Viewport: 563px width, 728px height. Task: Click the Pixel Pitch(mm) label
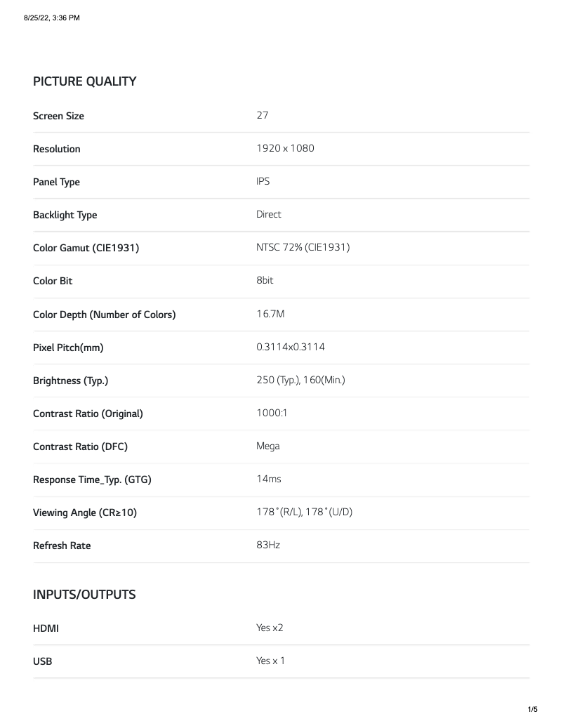pos(68,348)
